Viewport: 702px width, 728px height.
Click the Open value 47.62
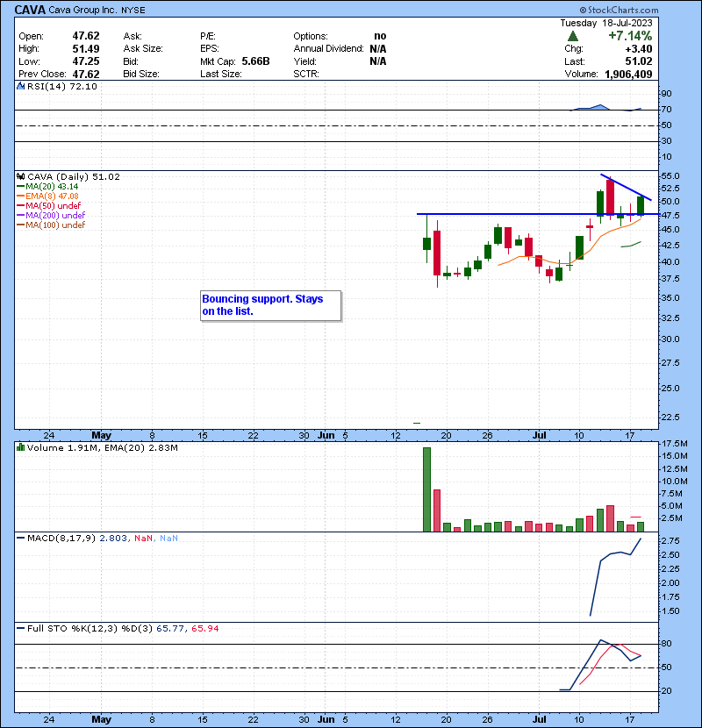(x=86, y=36)
